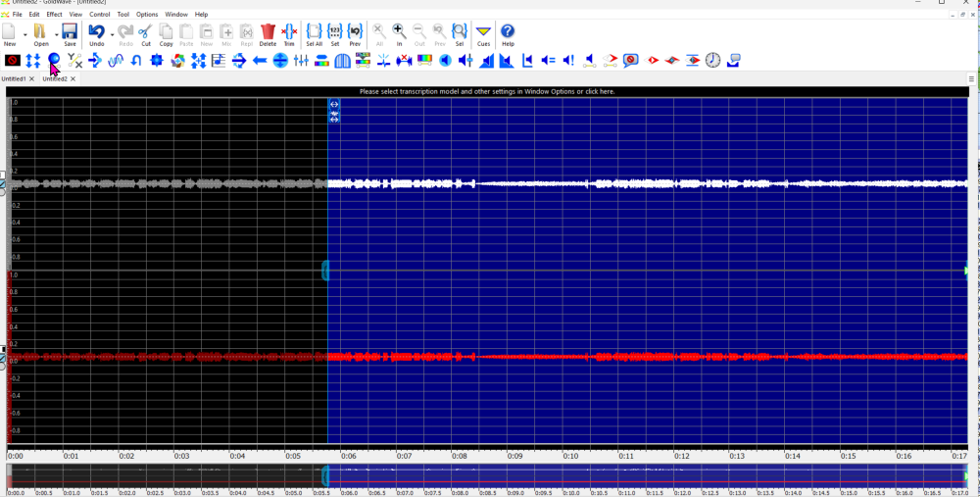Open the Effect menu
Viewport: 980px width, 497px height.
[54, 14]
